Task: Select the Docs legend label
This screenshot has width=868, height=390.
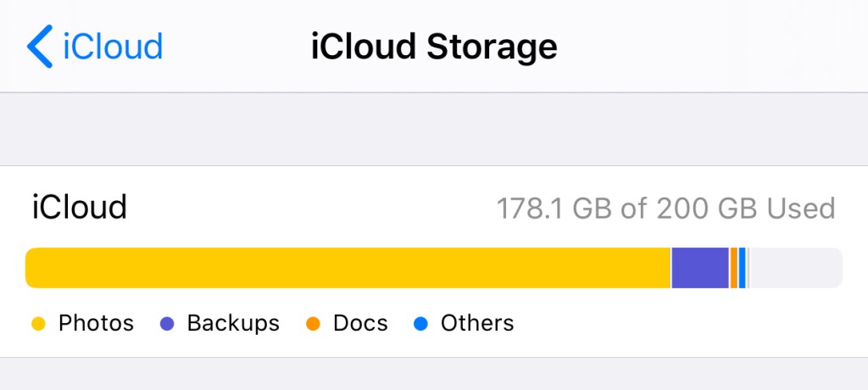Action: (360, 323)
